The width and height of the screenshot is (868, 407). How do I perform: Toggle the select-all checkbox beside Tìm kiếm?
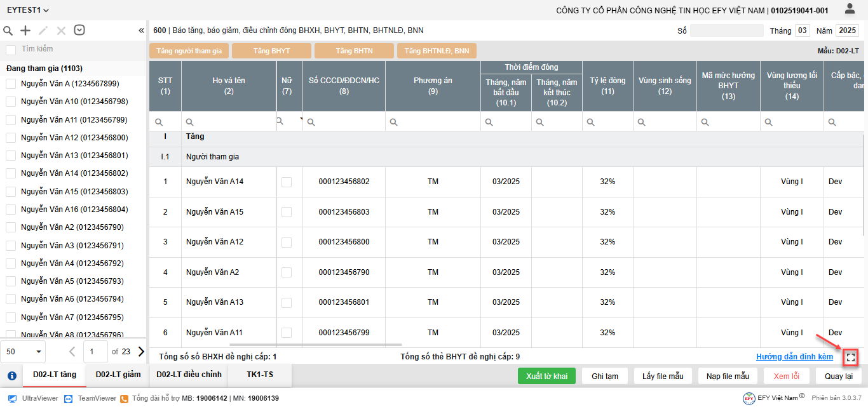11,50
